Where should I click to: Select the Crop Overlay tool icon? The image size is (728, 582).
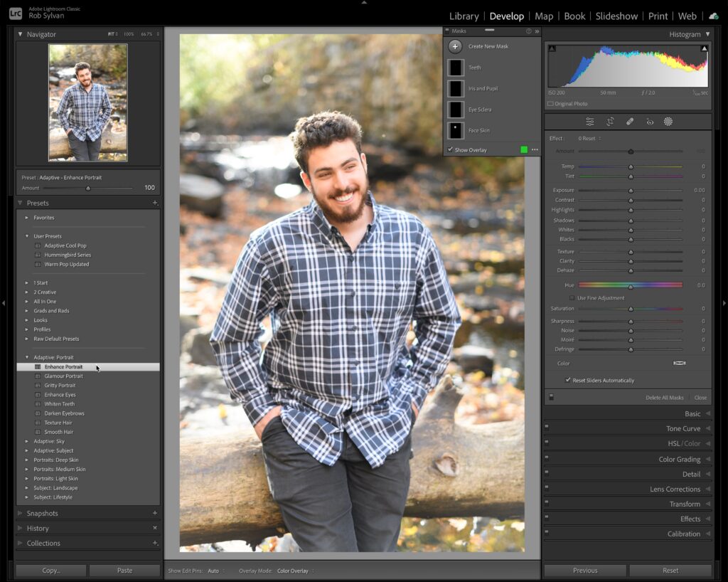pyautogui.click(x=610, y=122)
